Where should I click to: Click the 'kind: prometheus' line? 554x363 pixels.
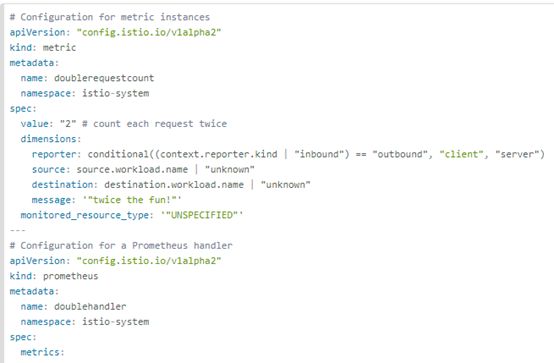(54, 276)
